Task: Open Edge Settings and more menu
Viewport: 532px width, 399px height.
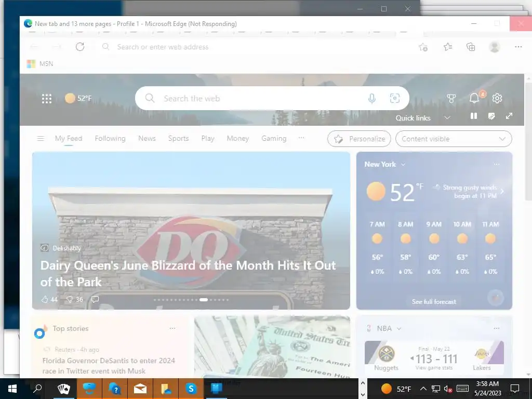Action: click(x=518, y=47)
